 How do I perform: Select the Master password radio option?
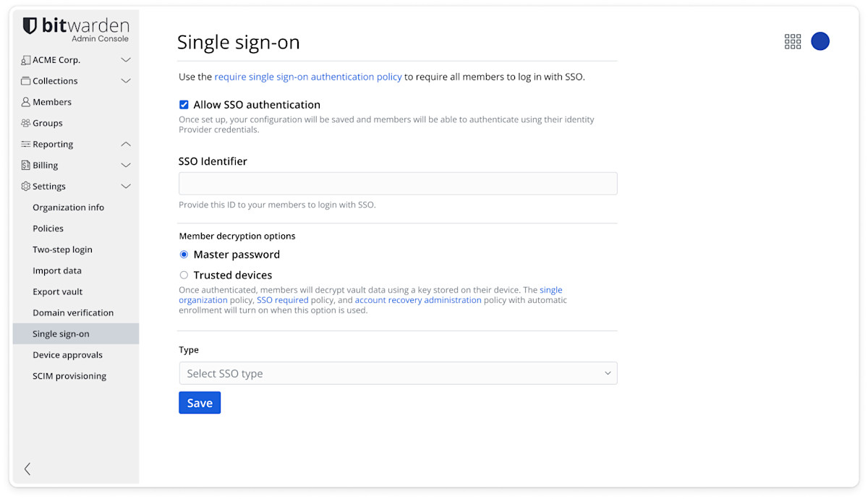pos(184,255)
